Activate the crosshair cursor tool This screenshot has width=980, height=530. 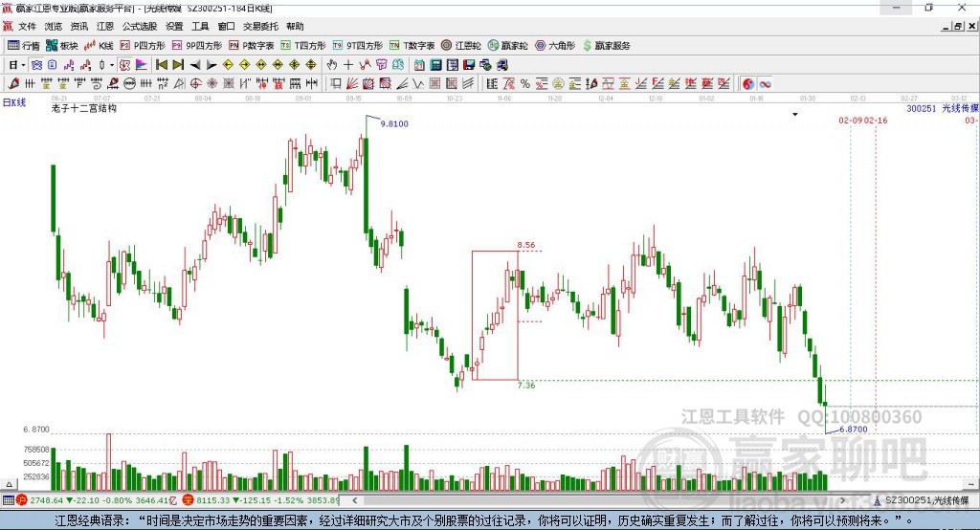point(348,65)
